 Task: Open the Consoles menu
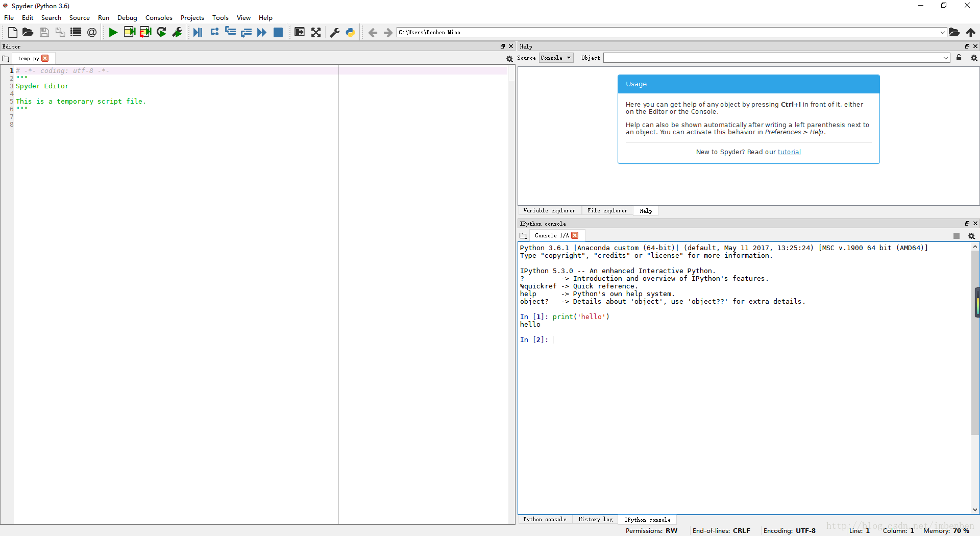tap(159, 17)
